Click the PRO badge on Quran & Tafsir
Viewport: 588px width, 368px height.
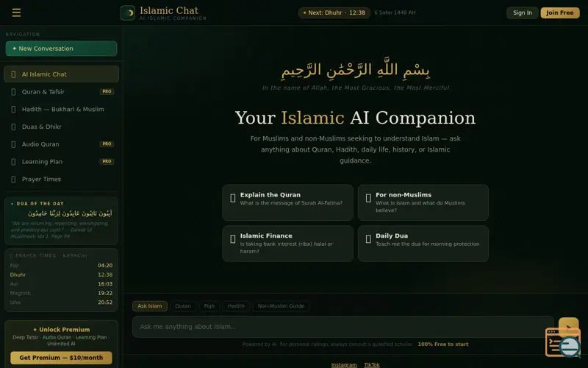[x=107, y=91]
